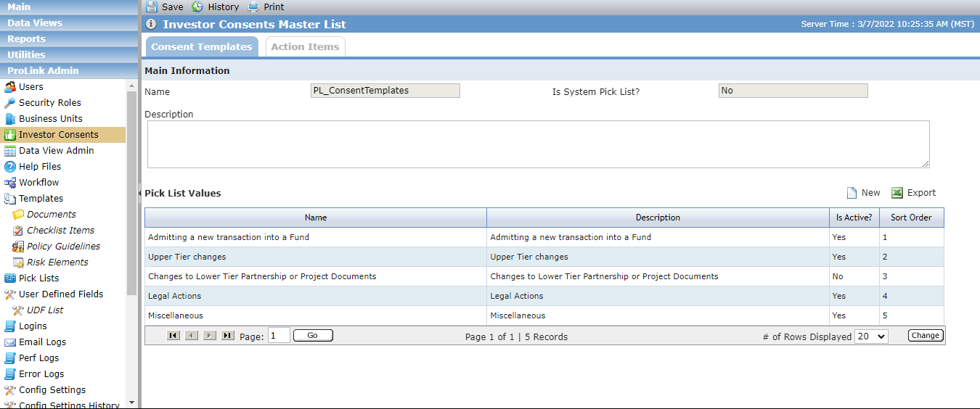
Task: Open the Config Settings History link
Action: coord(69,405)
